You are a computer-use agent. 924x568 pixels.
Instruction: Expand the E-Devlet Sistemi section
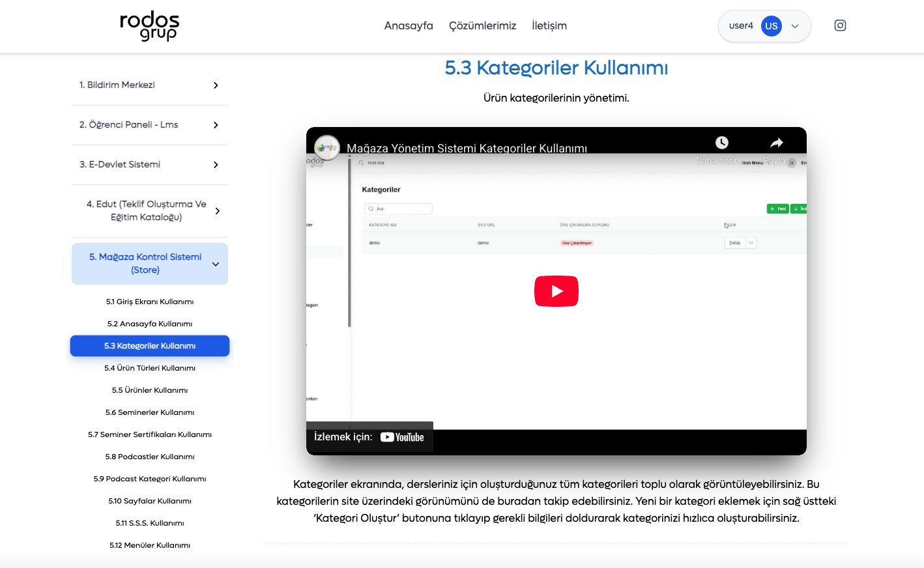[216, 165]
